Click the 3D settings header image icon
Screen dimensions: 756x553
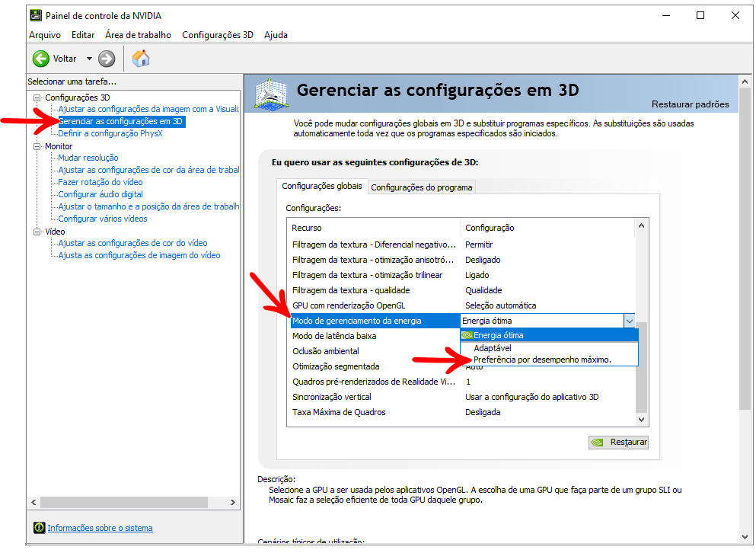[x=271, y=94]
